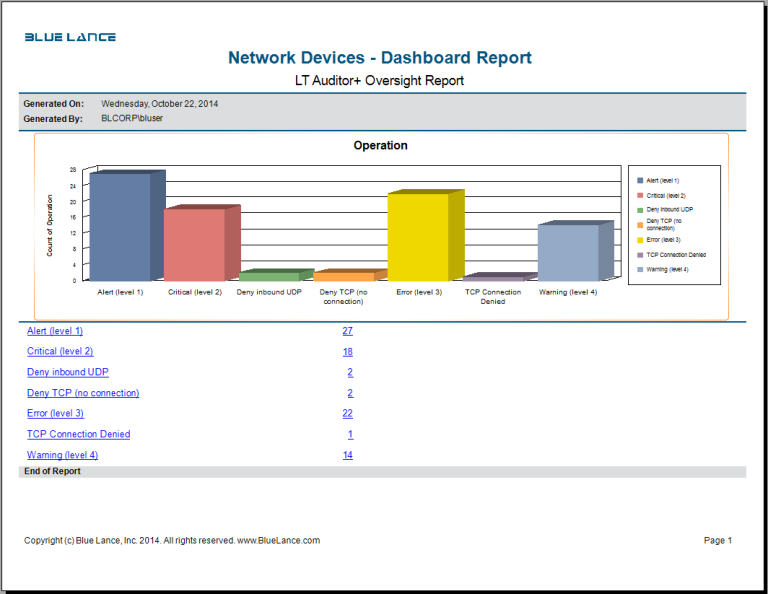The width and height of the screenshot is (768, 594).
Task: Follow the TCP Connection Denied list link
Action: tap(78, 434)
